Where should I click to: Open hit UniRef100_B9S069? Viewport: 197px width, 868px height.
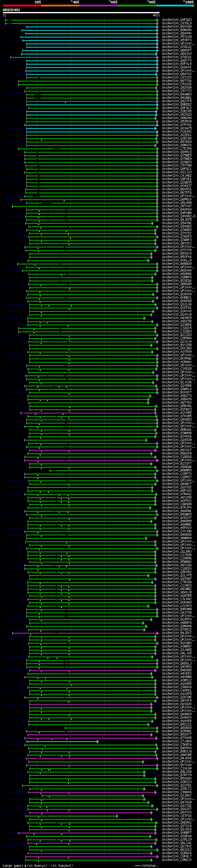coord(177,26)
